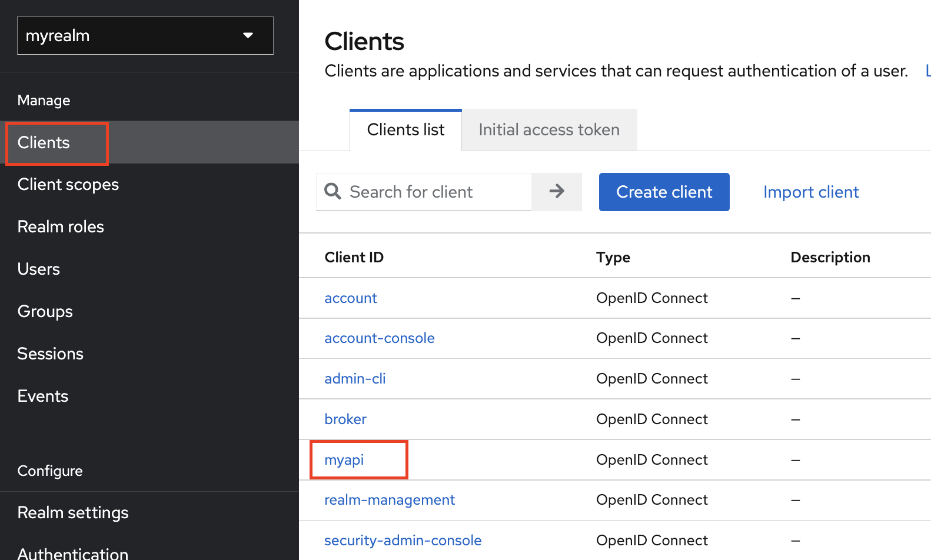
Task: Open Events in the sidebar
Action: tap(43, 396)
